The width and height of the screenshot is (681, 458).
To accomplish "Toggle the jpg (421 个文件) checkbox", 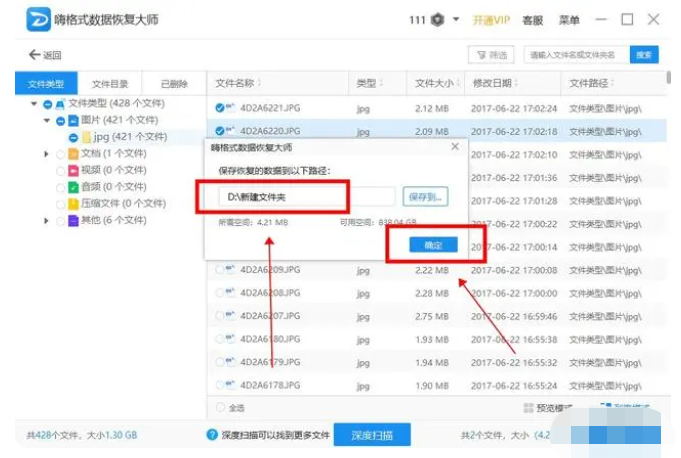I will [73, 138].
